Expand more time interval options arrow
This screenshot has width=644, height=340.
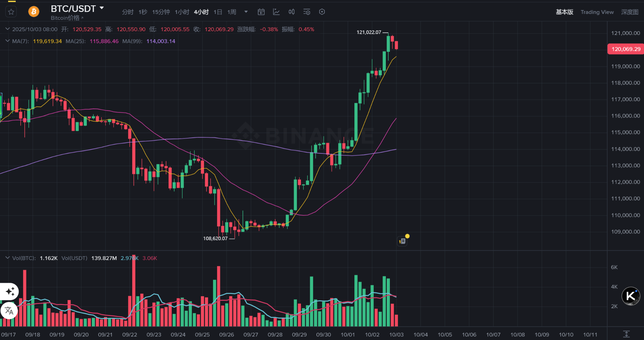pyautogui.click(x=246, y=12)
